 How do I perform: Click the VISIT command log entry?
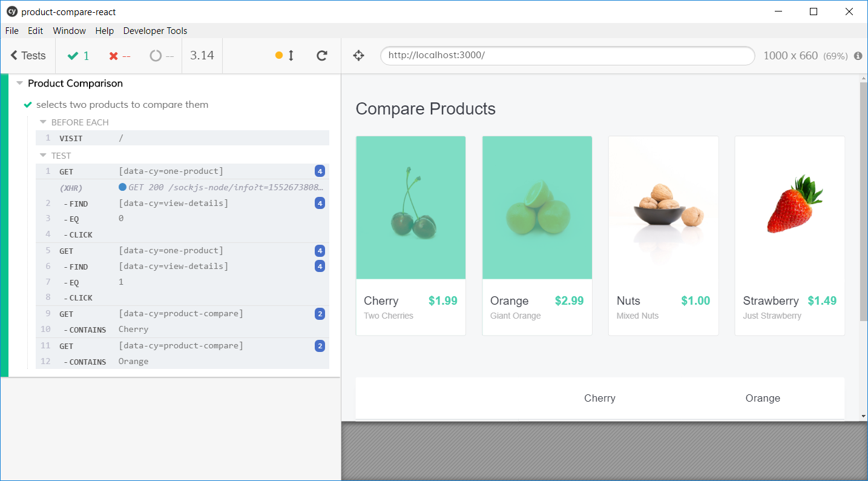tap(182, 138)
